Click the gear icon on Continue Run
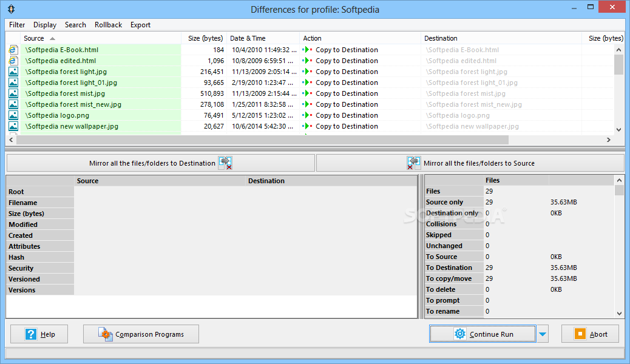 point(459,334)
